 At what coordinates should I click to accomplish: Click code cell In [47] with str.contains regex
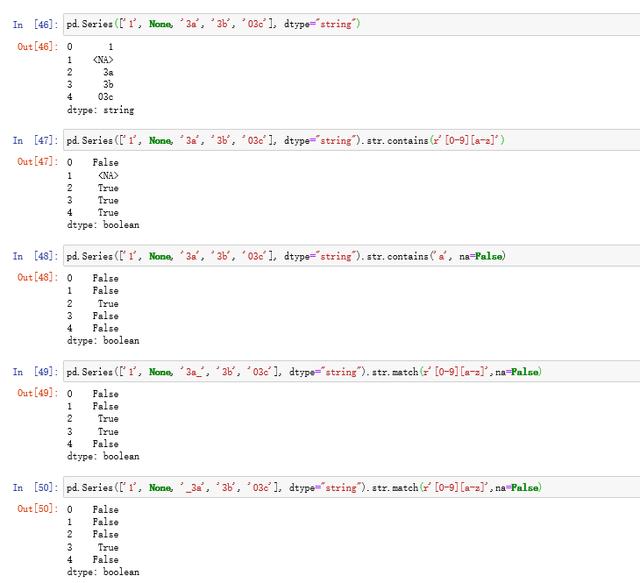pyautogui.click(x=351, y=140)
